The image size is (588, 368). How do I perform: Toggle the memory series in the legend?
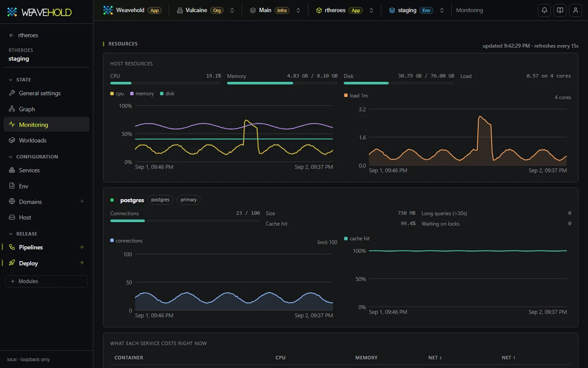pyautogui.click(x=142, y=94)
